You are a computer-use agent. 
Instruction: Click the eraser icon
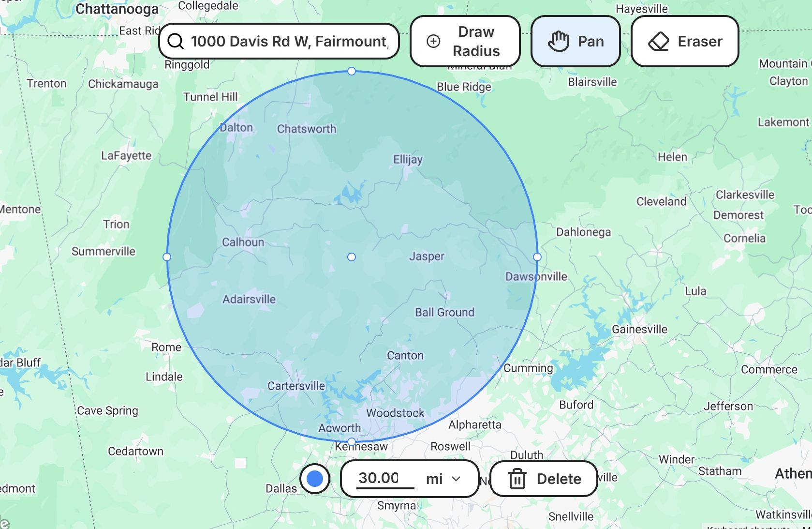[658, 42]
